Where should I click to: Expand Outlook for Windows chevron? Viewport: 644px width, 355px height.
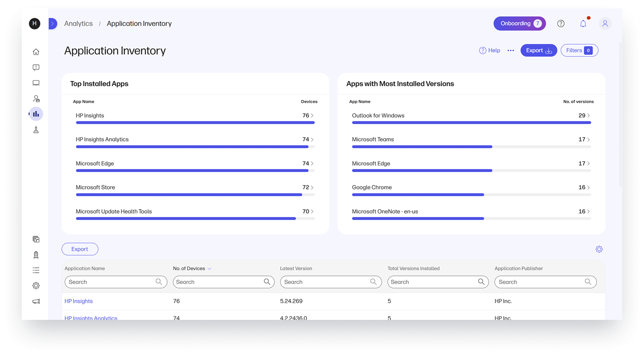point(589,115)
